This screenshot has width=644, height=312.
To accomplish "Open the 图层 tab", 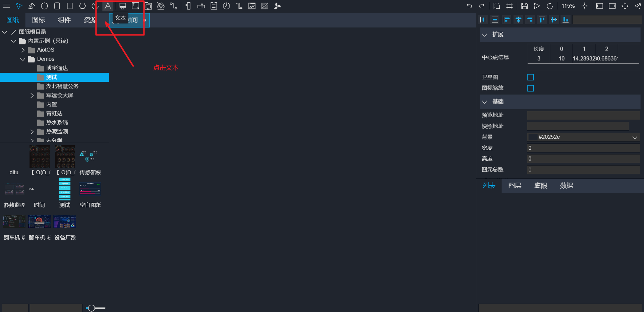I will tap(515, 186).
